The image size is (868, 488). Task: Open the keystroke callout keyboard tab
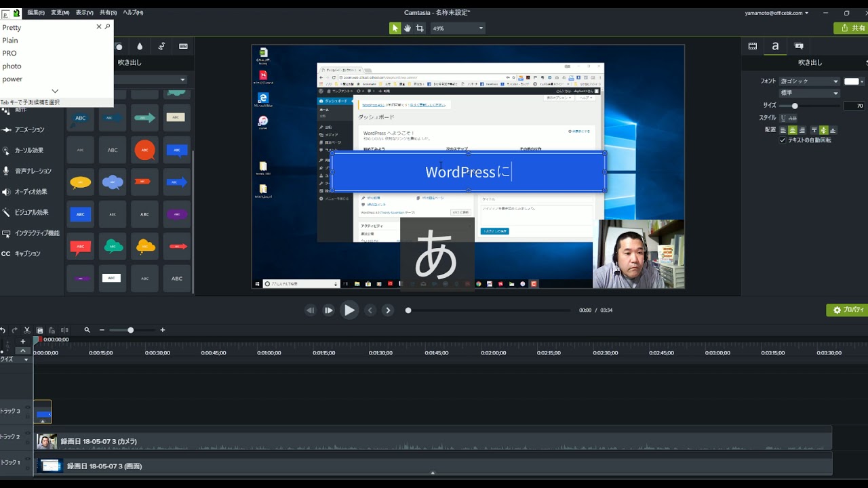click(x=183, y=46)
